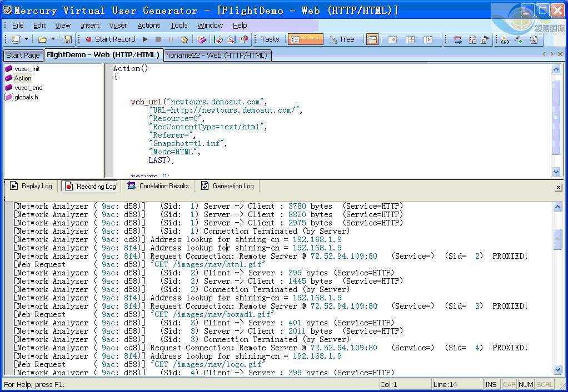Click recording log scrollbar up arrow
Image resolution: width=568 pixels, height=392 pixels.
[558, 207]
